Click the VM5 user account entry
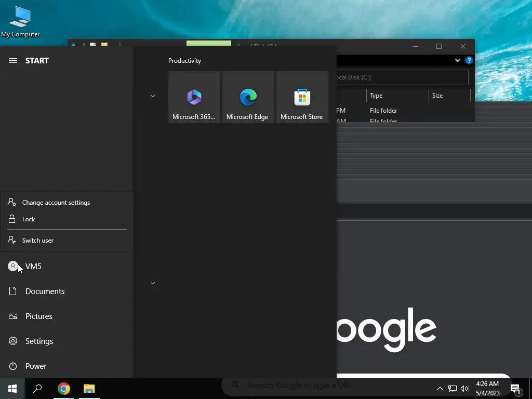The width and height of the screenshot is (532, 399). tap(67, 267)
